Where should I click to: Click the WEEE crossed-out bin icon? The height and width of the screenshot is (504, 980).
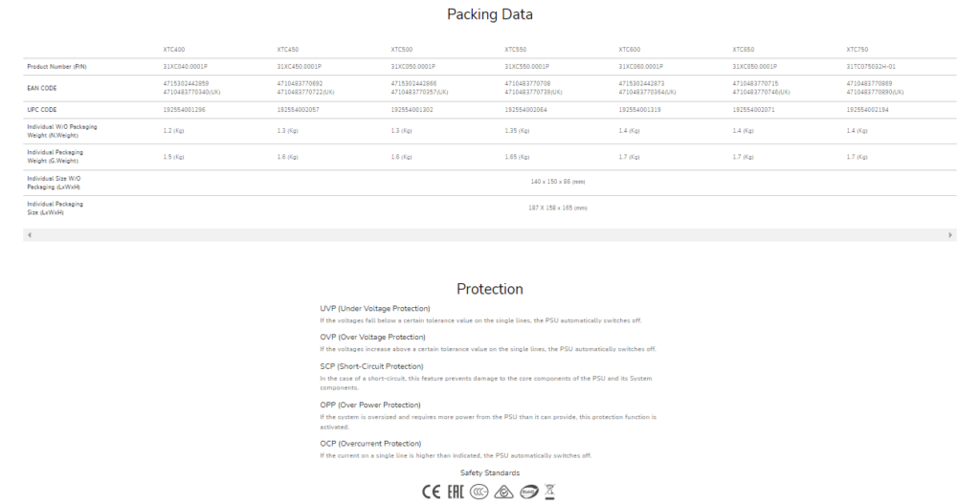tap(549, 492)
